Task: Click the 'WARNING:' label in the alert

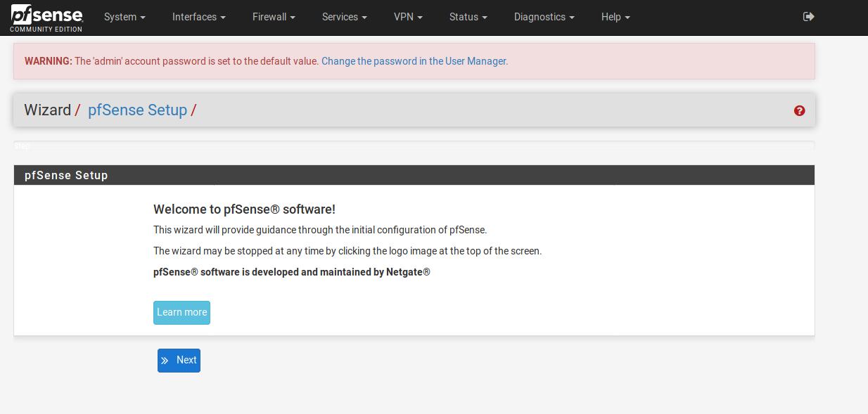Action: pos(49,61)
